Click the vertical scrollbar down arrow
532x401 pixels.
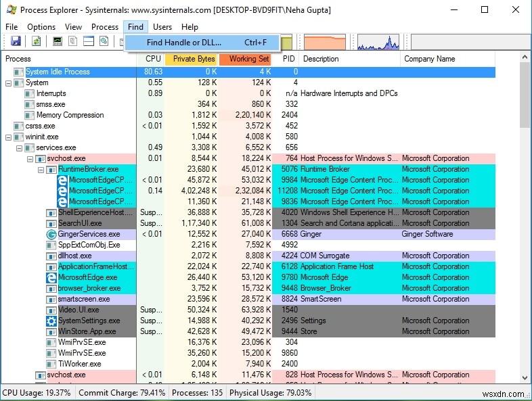pos(525,377)
